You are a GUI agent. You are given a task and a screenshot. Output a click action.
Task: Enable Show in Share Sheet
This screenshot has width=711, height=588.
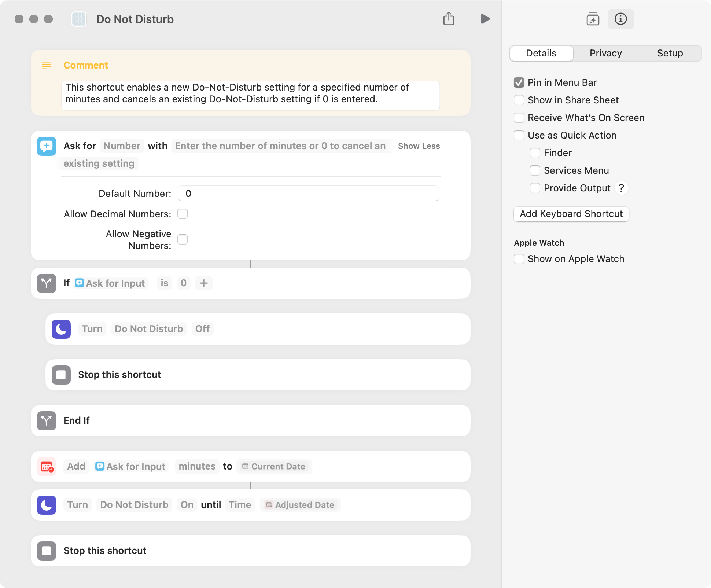coord(519,100)
